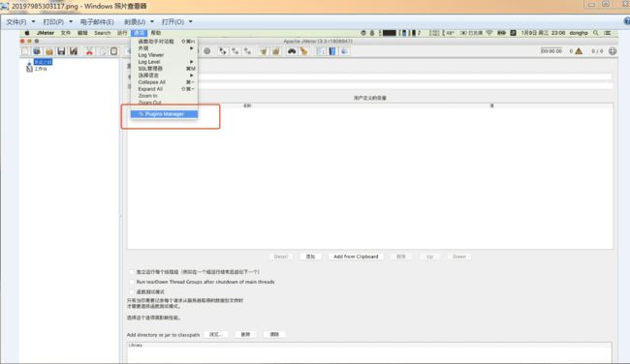Click the globe icon at toolbar end

click(x=613, y=51)
